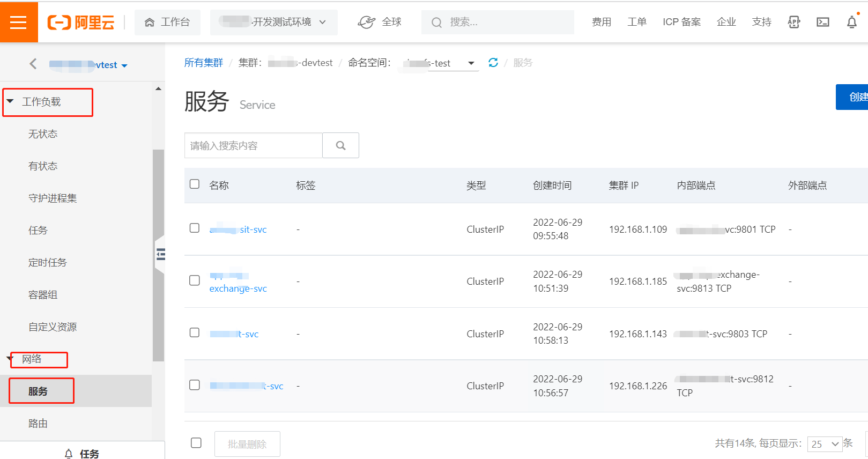The image size is (868, 459).
Task: Launch Cloud Shell terminal icon
Action: click(823, 22)
